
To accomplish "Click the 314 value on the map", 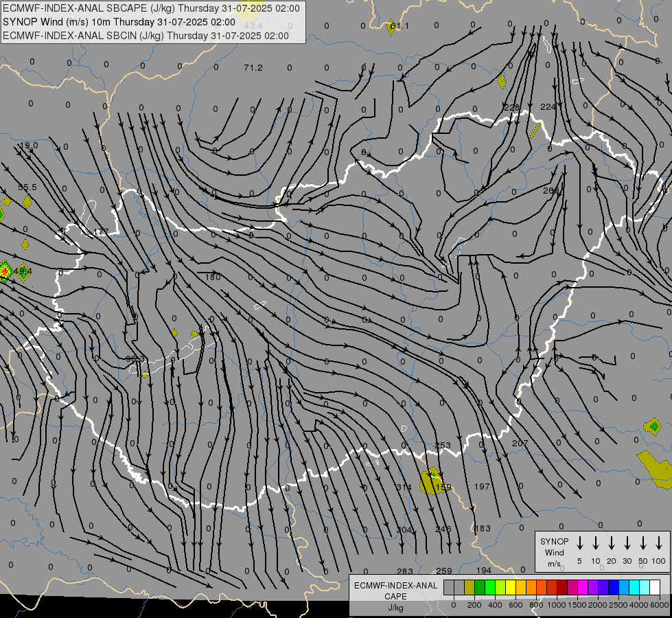I will (x=404, y=488).
